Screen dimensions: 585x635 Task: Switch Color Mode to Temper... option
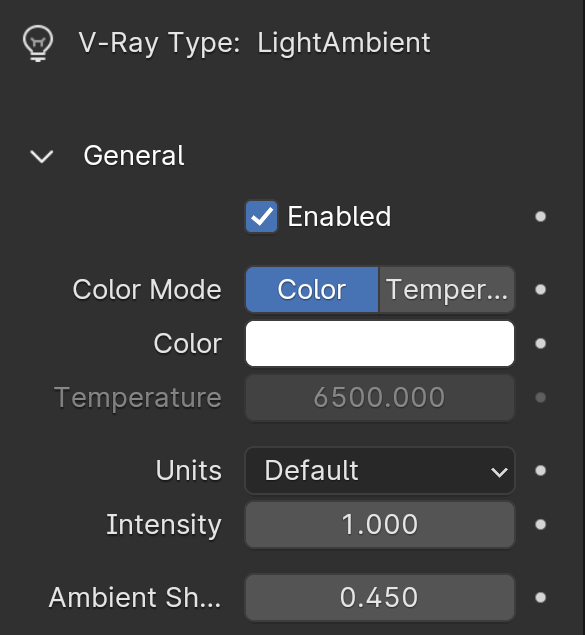coord(447,290)
